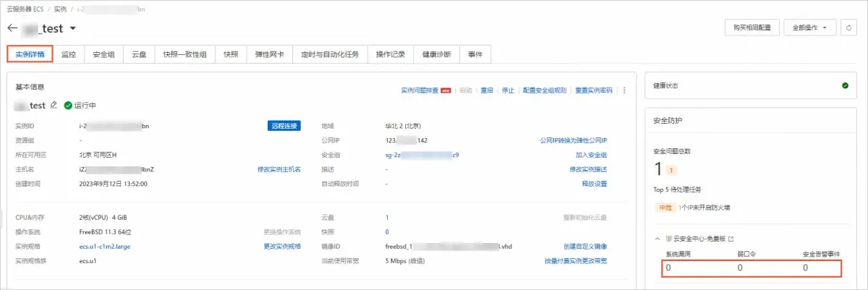The width and height of the screenshot is (868, 290).
Task: Click the 云盘 count value 1
Action: pos(387,217)
